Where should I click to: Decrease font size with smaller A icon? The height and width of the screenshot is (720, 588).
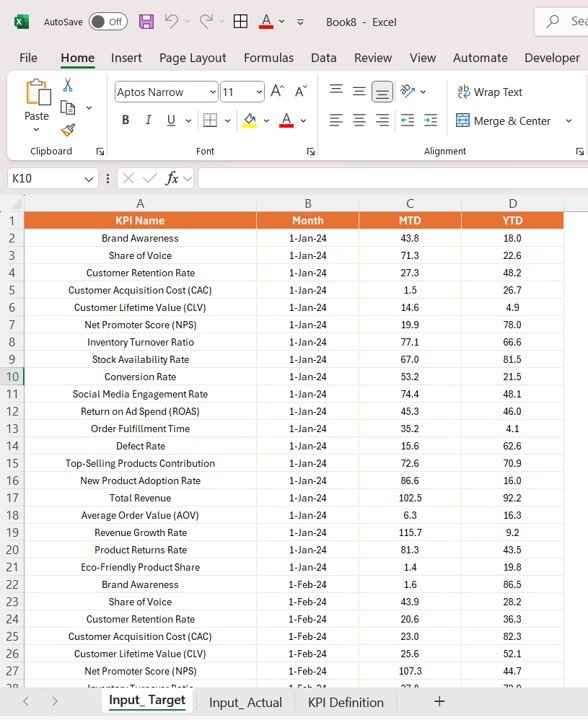pos(301,91)
